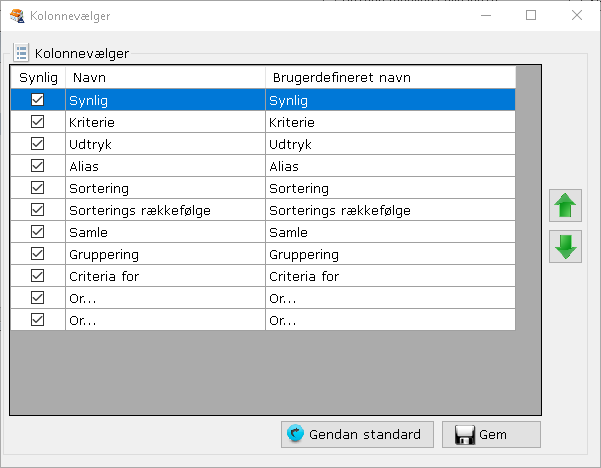
Task: Uncheck the Synlig row checkbox
Action: (38, 100)
